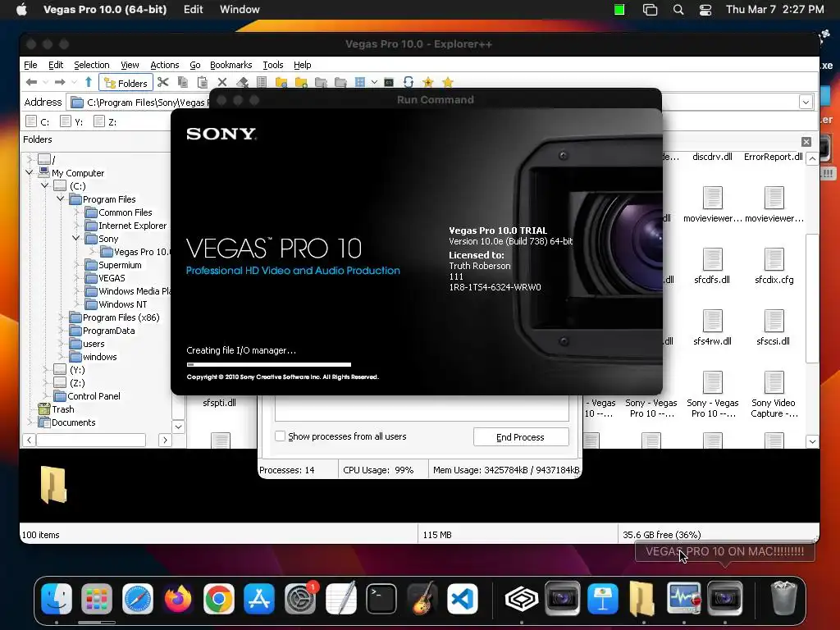Open the Tools menu
The width and height of the screenshot is (840, 630).
pos(272,65)
